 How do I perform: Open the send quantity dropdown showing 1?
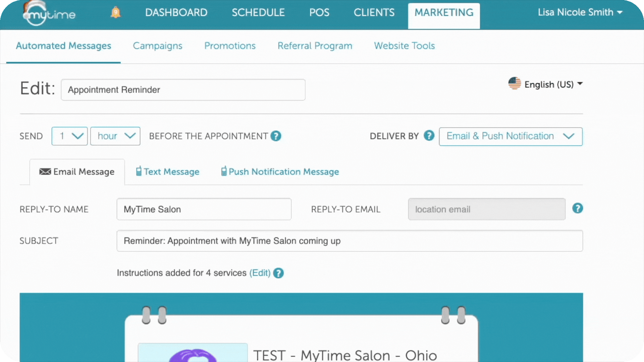click(x=69, y=136)
